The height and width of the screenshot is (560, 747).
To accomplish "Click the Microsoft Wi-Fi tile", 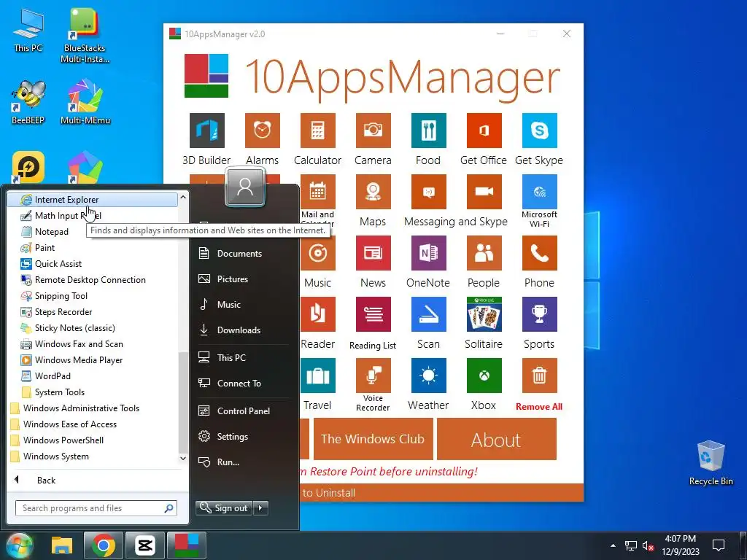I will [539, 192].
